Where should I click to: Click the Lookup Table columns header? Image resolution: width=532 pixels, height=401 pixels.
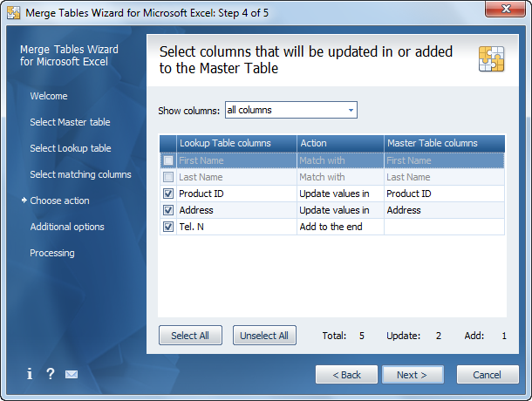coord(236,143)
